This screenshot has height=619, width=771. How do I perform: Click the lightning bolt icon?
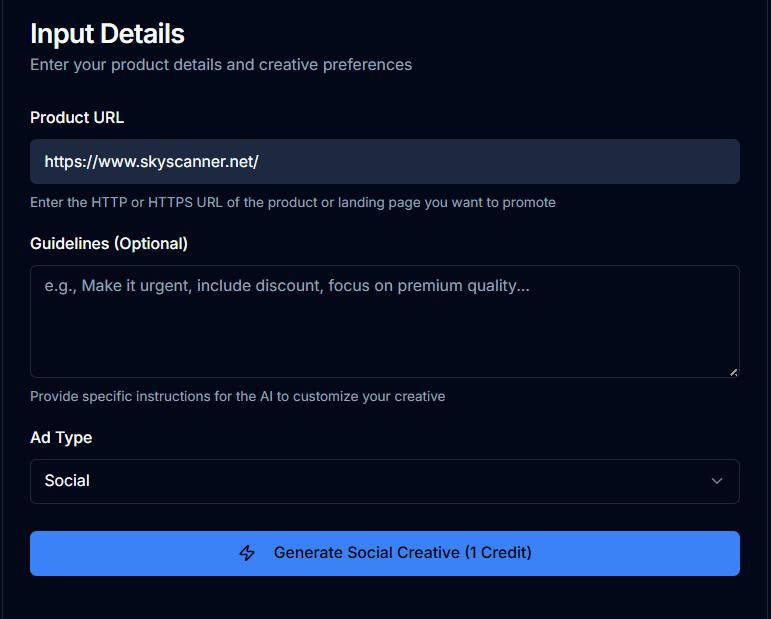click(x=247, y=553)
